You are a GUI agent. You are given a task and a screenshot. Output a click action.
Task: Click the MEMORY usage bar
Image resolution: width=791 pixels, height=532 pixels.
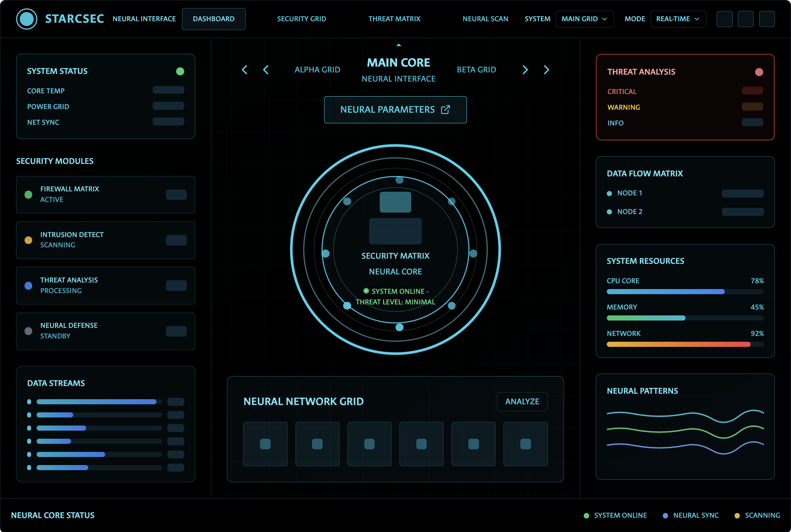[685, 318]
